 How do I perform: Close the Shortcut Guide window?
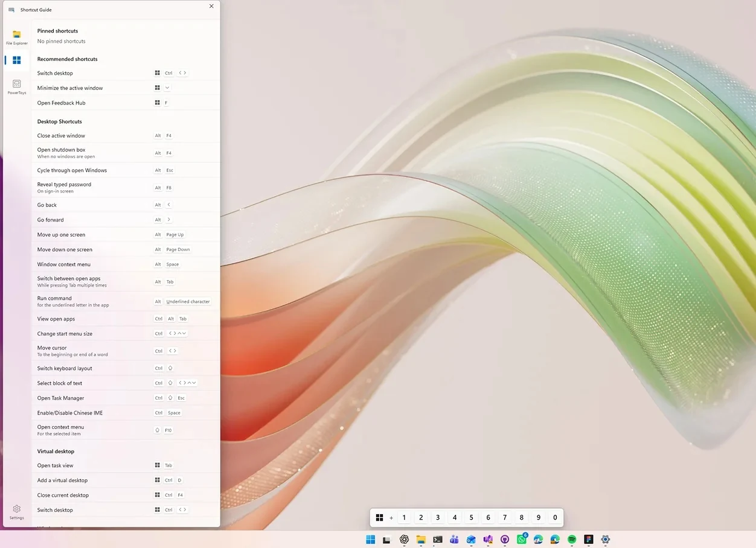(211, 6)
